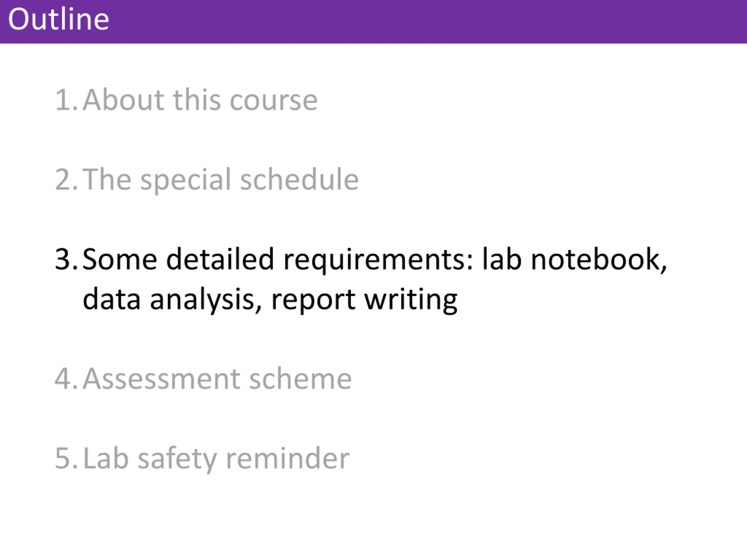
Task: Click the list number "5."
Action: (x=67, y=459)
